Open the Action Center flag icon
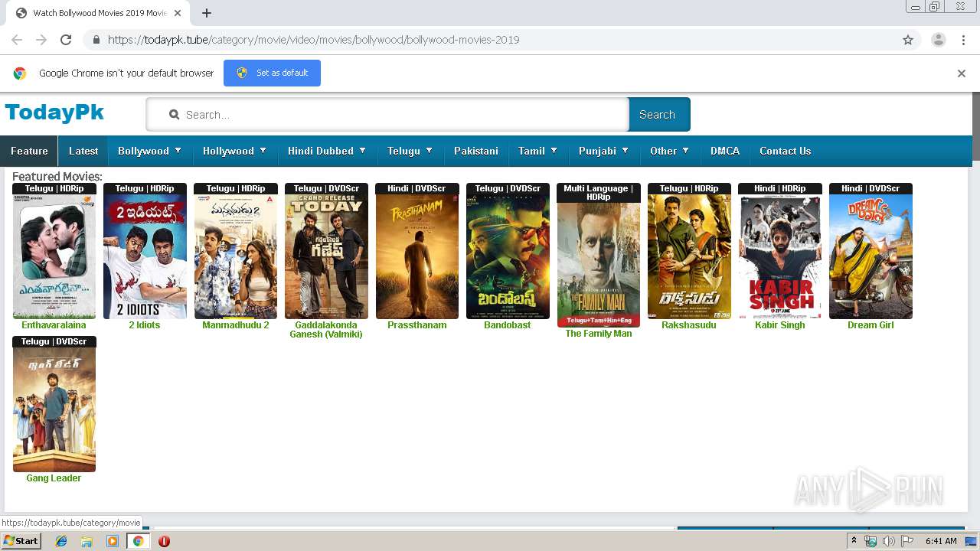This screenshot has width=980, height=551. (907, 541)
